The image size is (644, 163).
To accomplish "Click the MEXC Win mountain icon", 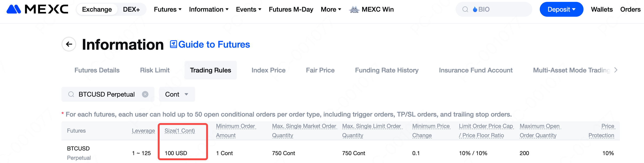I will click(354, 10).
